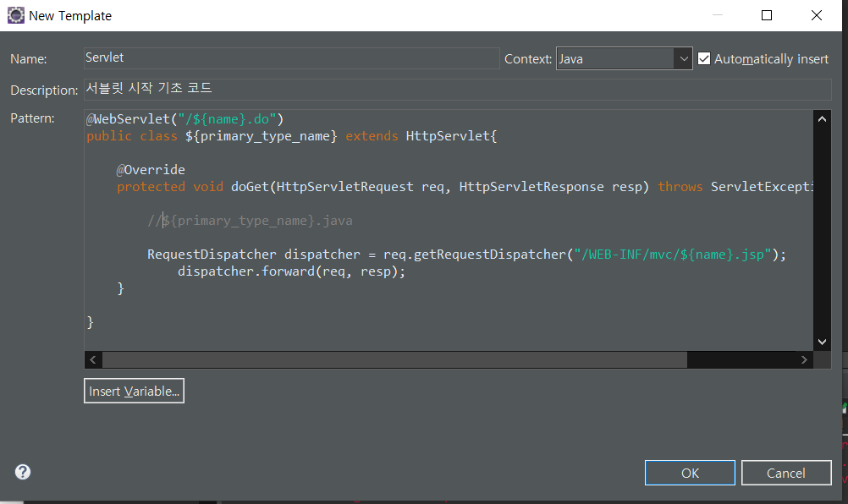Click the "/WEB-INF/mvc/${name}.jsp" string
This screenshot has width=848, height=504.
[x=672, y=255]
